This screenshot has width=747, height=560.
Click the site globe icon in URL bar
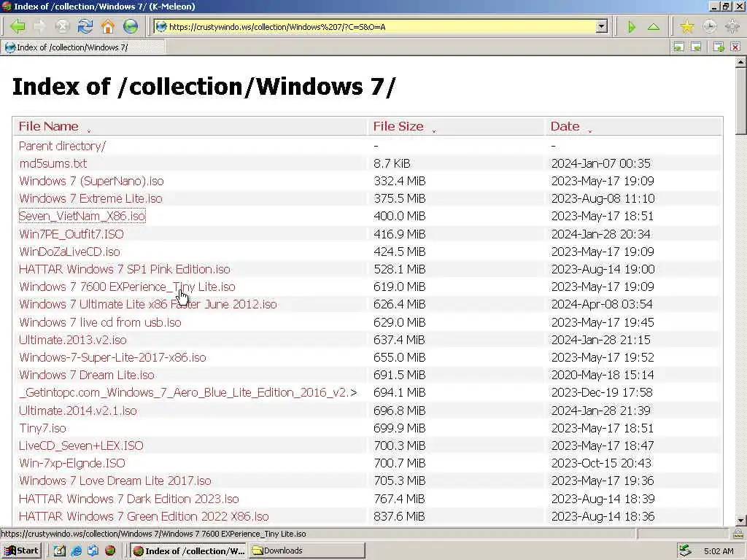(x=161, y=27)
